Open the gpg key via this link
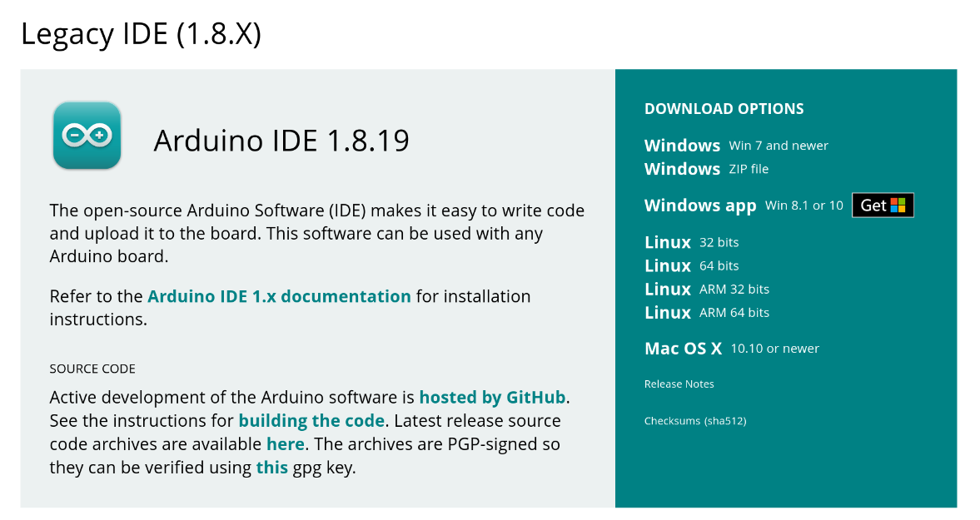 point(271,467)
